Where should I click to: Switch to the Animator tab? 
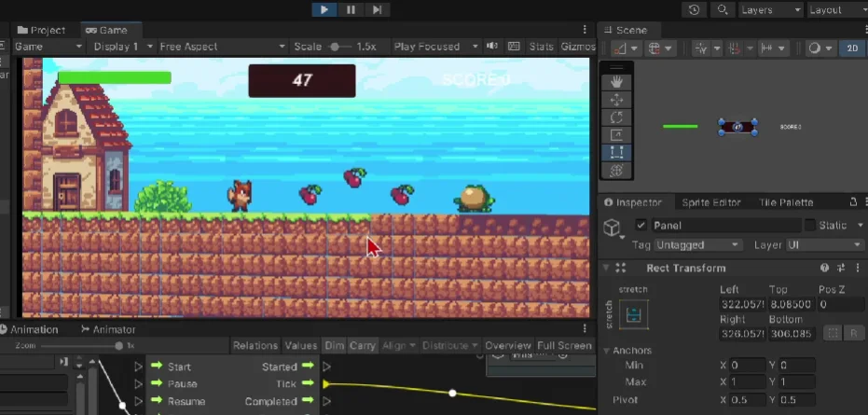click(x=108, y=329)
